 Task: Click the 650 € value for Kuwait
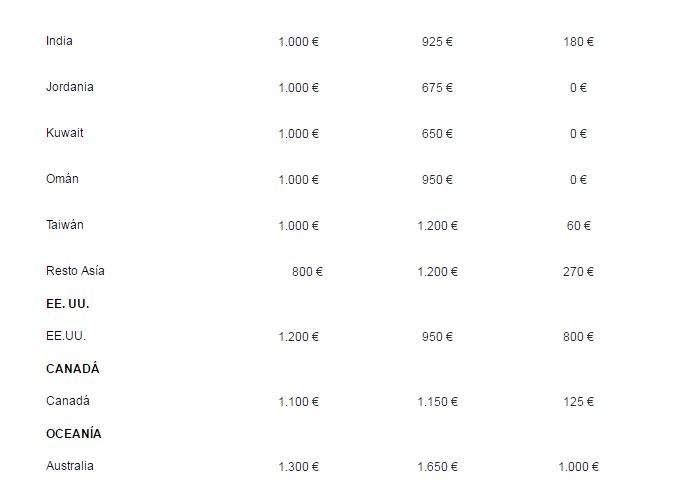[x=437, y=134]
